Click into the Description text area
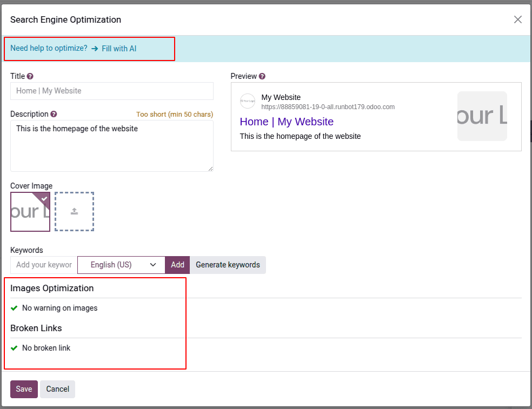Image resolution: width=532 pixels, height=409 pixels. (x=111, y=145)
